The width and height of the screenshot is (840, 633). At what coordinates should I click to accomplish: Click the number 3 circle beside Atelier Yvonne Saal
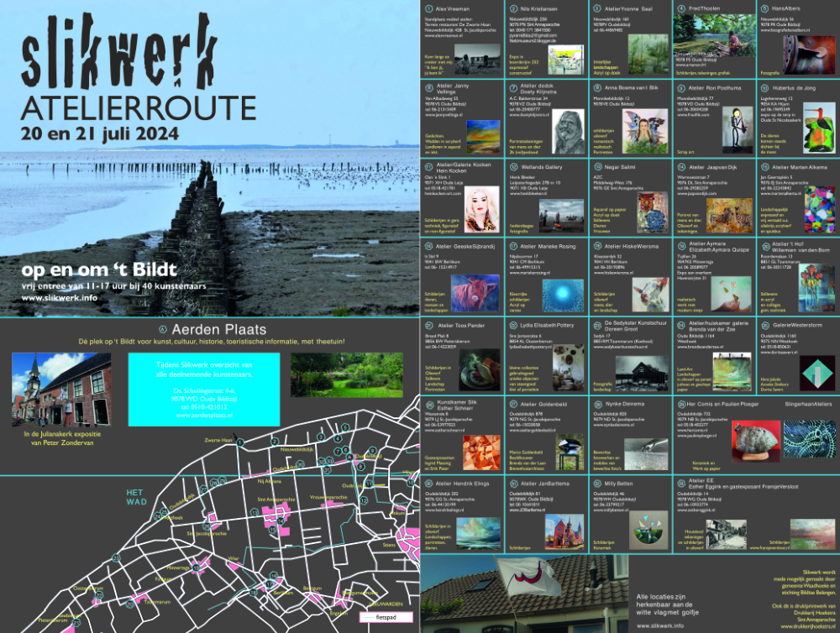click(x=597, y=9)
